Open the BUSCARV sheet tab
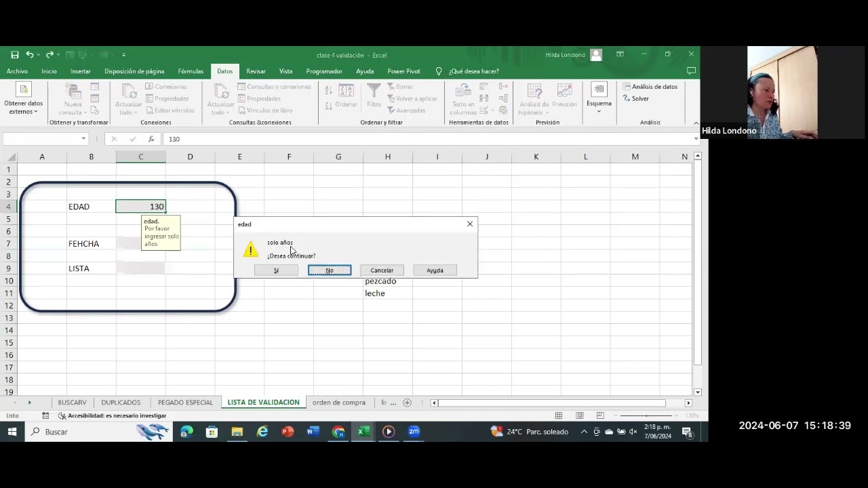This screenshot has width=868, height=488. (72, 403)
